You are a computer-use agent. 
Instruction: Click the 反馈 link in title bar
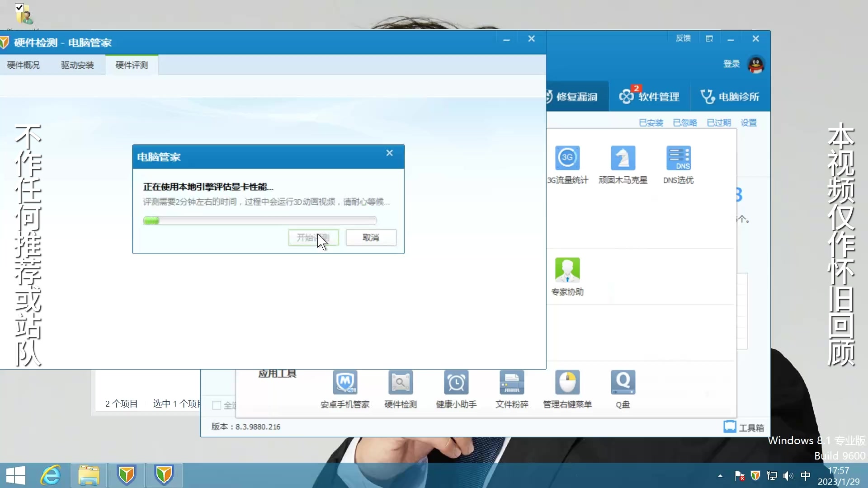683,38
